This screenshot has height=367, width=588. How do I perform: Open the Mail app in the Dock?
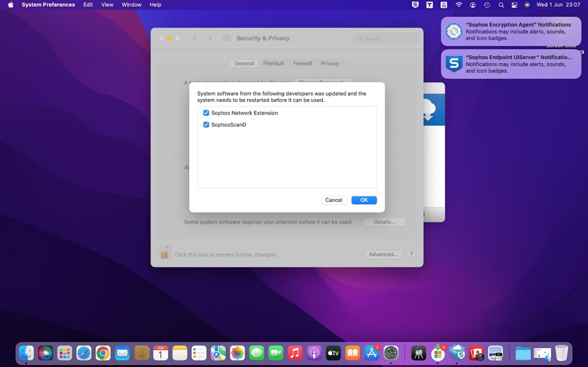click(122, 353)
